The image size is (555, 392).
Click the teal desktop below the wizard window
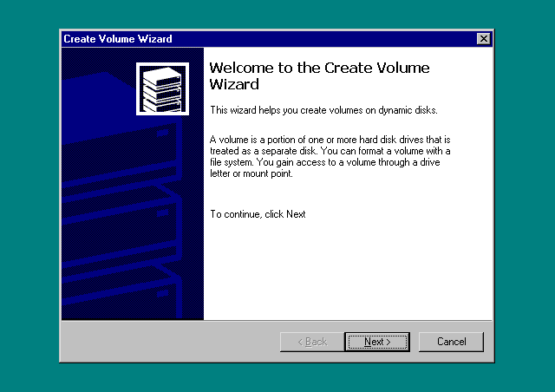pyautogui.click(x=277, y=377)
